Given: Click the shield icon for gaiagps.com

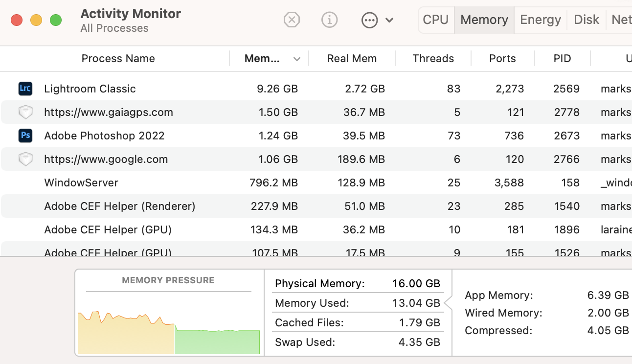Looking at the screenshot, I should pos(25,112).
